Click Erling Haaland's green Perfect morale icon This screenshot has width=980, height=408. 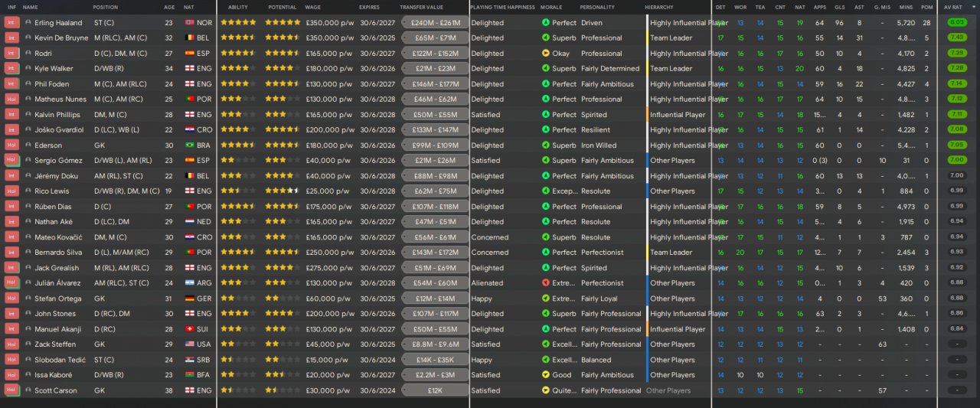[x=545, y=23]
